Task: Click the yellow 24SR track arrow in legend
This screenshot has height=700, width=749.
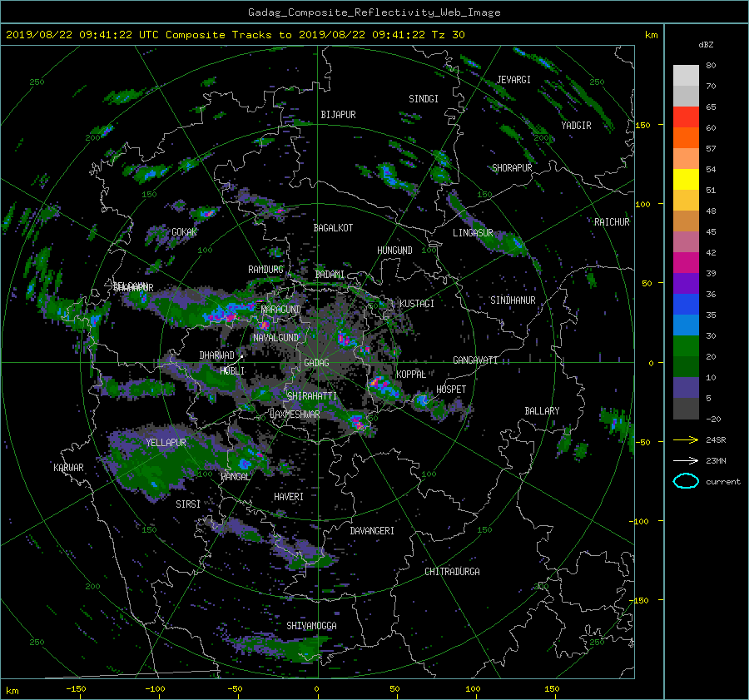Action: tap(686, 439)
